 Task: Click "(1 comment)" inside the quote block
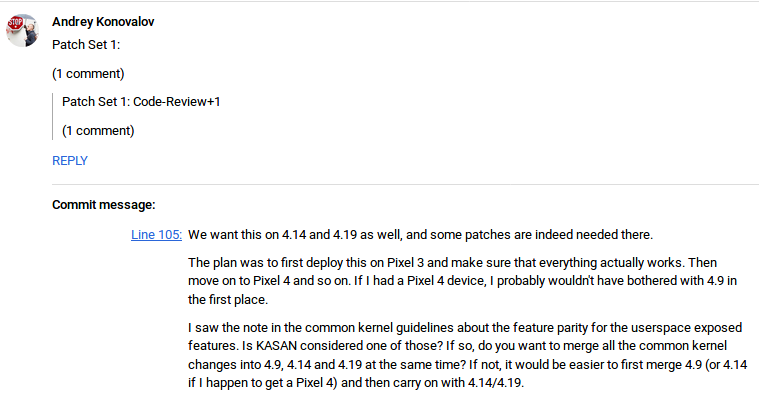coord(98,130)
